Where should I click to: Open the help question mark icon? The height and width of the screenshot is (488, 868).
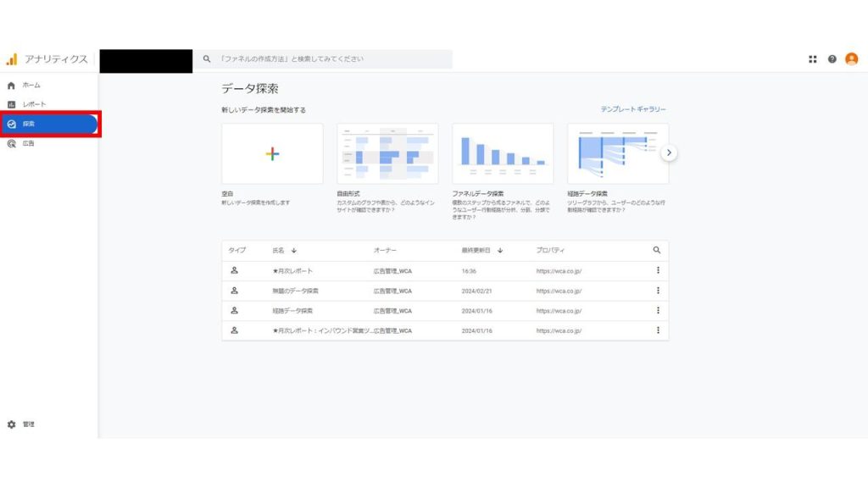point(832,59)
